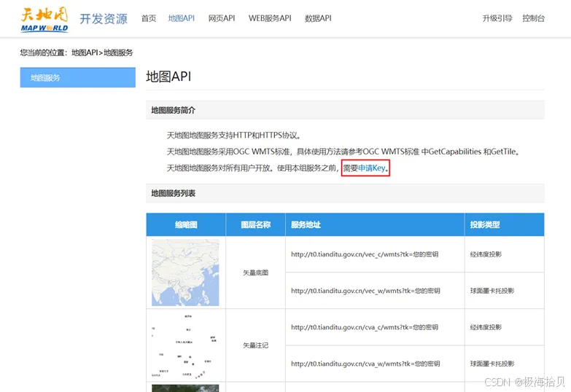Click the 开发资源 title text
This screenshot has height=392, width=571.
tap(104, 18)
